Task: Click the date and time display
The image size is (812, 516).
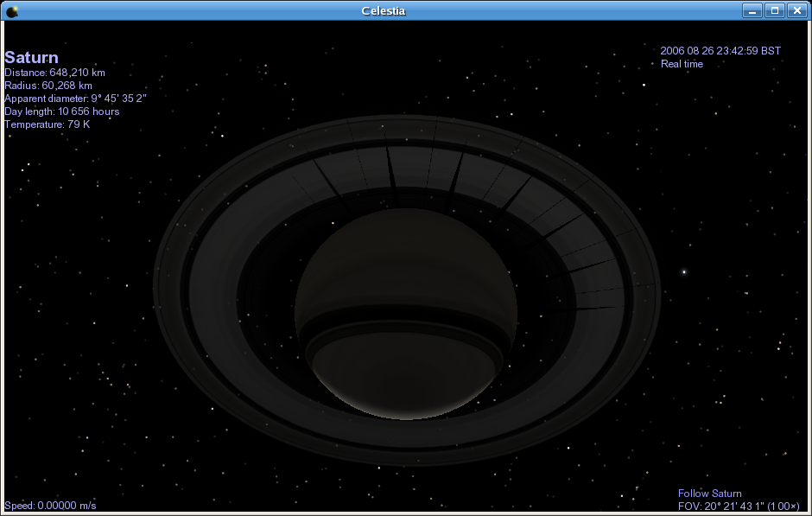Action: pos(720,51)
